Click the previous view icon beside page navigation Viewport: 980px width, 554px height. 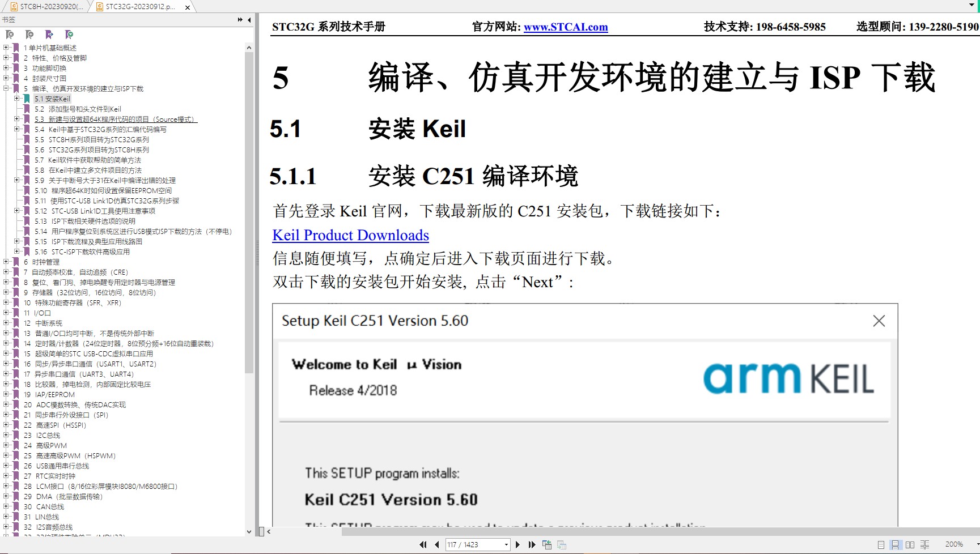point(547,544)
